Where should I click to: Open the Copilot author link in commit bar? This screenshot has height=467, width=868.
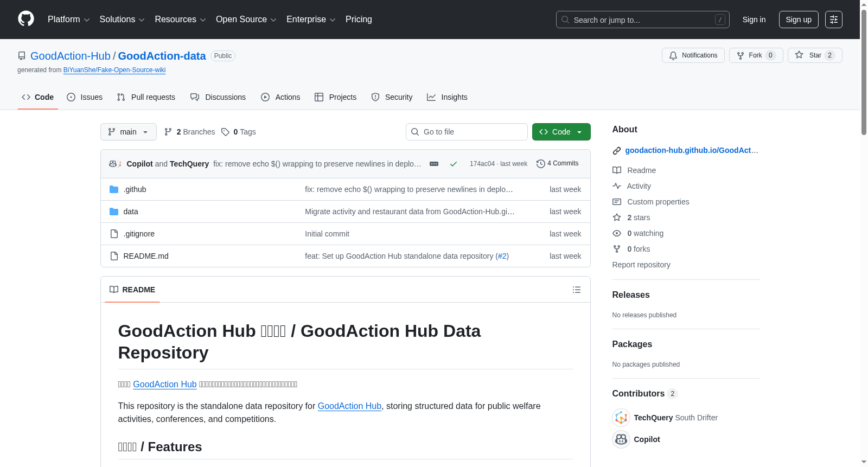[x=139, y=164]
